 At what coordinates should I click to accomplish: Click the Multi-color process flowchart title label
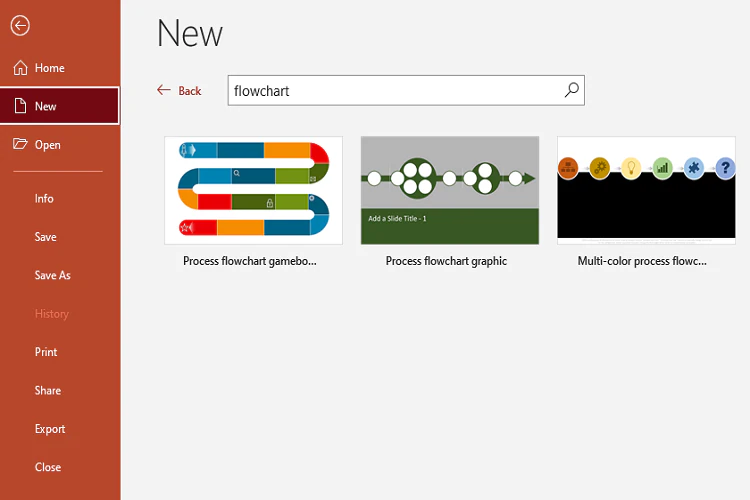[x=642, y=261]
